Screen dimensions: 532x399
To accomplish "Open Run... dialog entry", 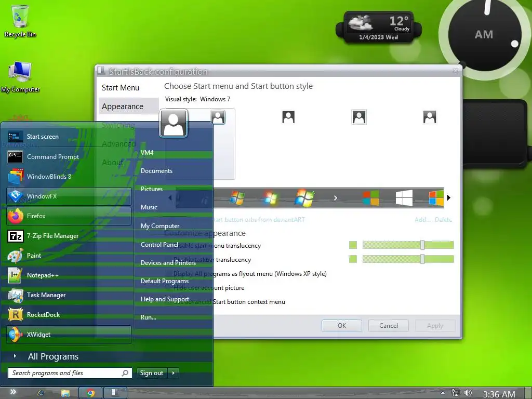I will 149,317.
